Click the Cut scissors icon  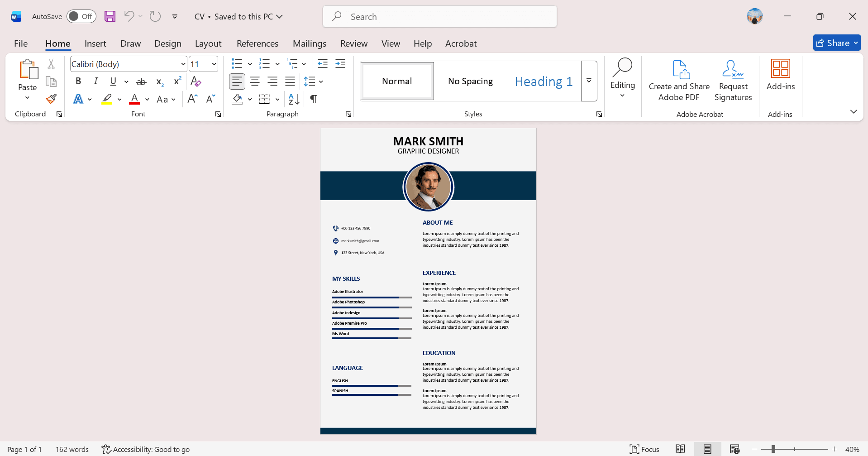click(51, 64)
